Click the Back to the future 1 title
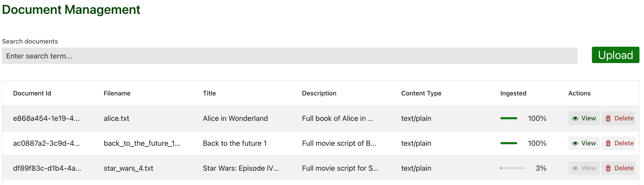This screenshot has height=185, width=644. [235, 143]
